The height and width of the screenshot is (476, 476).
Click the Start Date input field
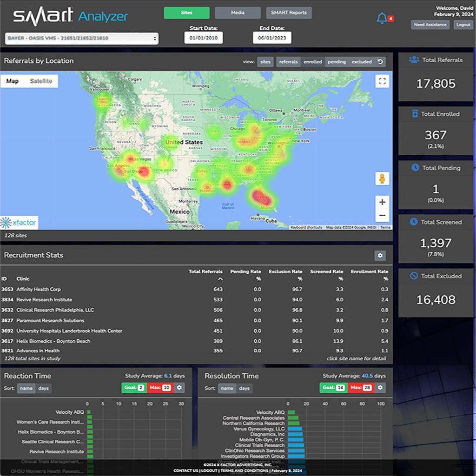(x=204, y=38)
